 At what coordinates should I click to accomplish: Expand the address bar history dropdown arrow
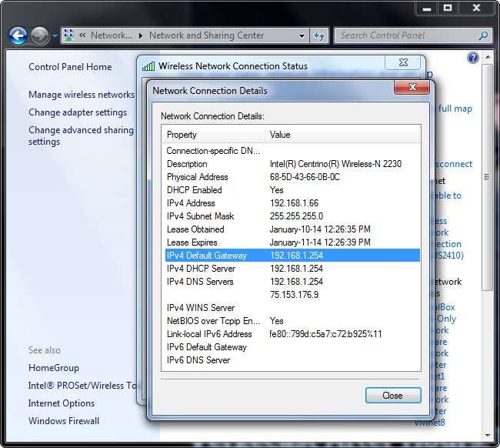tap(302, 35)
